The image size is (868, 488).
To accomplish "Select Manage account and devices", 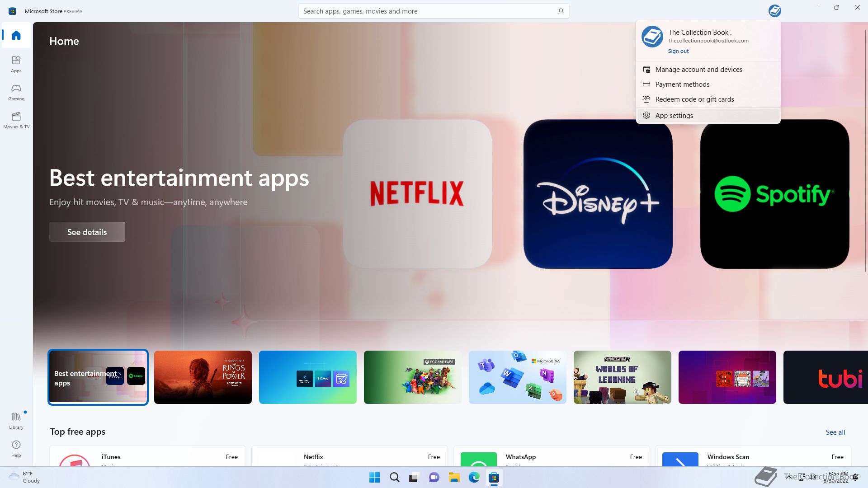I will [x=708, y=69].
